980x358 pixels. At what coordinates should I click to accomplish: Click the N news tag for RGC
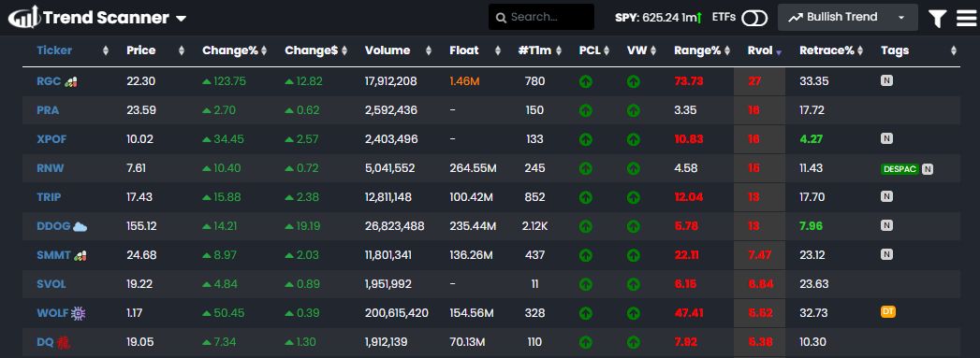click(886, 79)
